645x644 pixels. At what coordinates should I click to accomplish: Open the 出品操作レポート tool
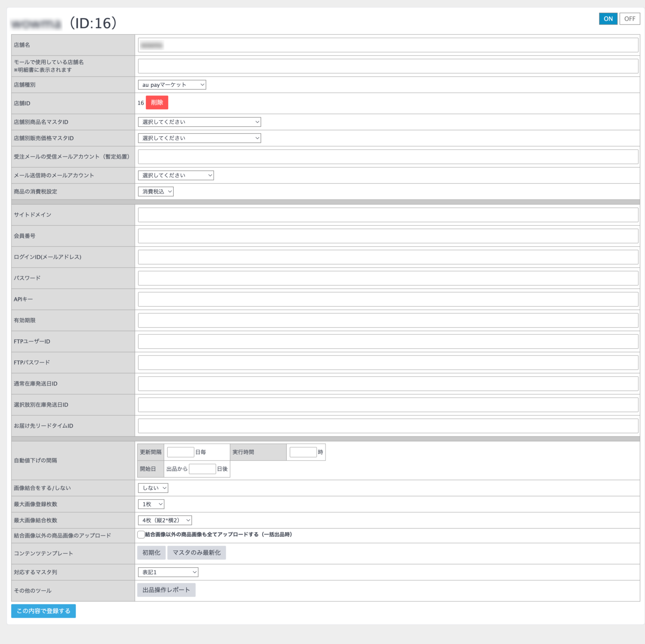166,590
